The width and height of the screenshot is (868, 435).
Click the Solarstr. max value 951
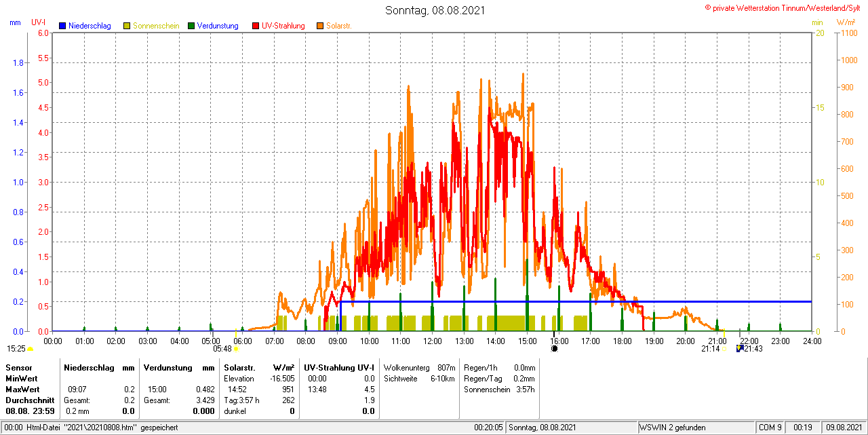(288, 389)
